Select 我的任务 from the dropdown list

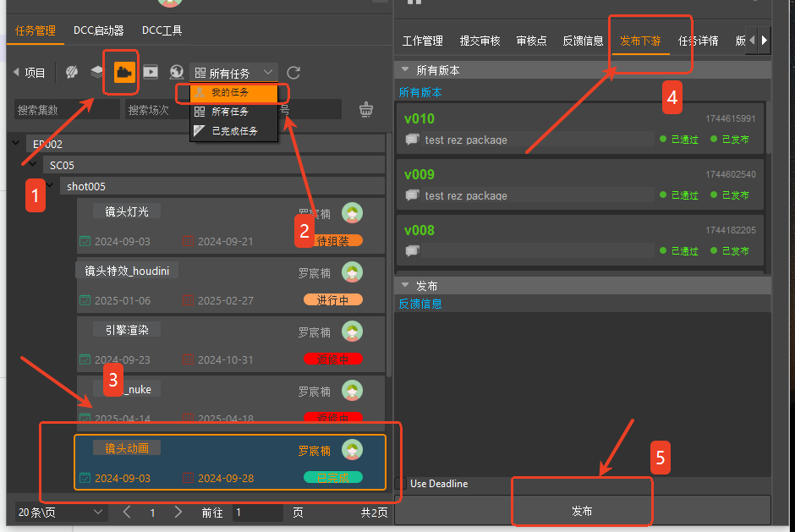click(230, 92)
